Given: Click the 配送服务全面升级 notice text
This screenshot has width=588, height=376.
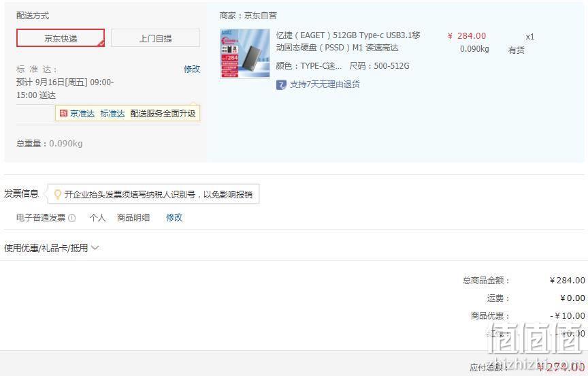Looking at the screenshot, I should tap(163, 113).
